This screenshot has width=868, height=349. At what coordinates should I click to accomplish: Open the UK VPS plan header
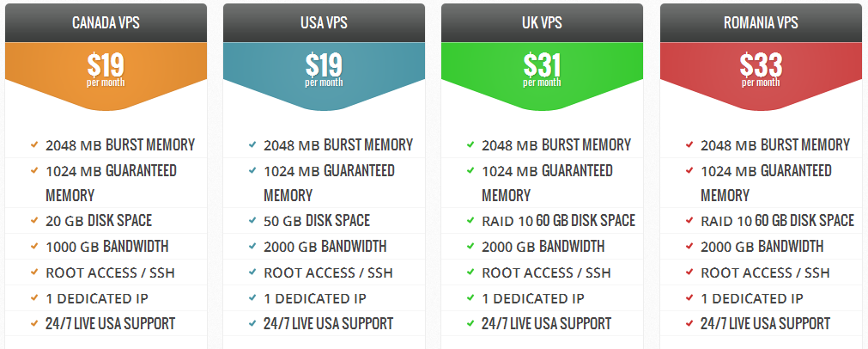coord(542,23)
